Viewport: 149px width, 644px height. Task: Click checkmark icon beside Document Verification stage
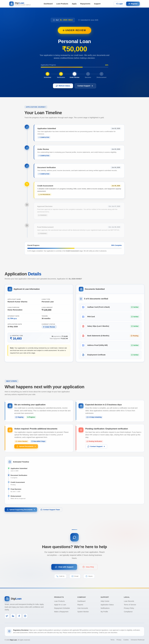pos(27,166)
